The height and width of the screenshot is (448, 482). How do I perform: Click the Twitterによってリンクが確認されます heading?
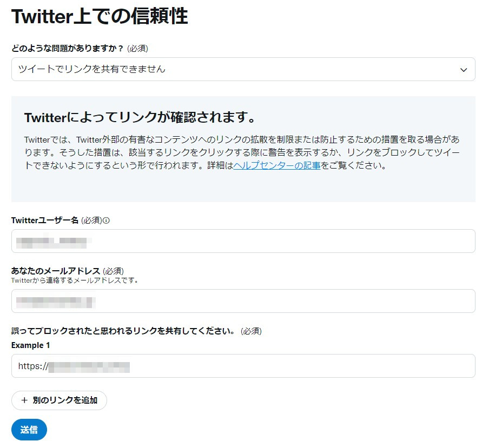coord(140,117)
